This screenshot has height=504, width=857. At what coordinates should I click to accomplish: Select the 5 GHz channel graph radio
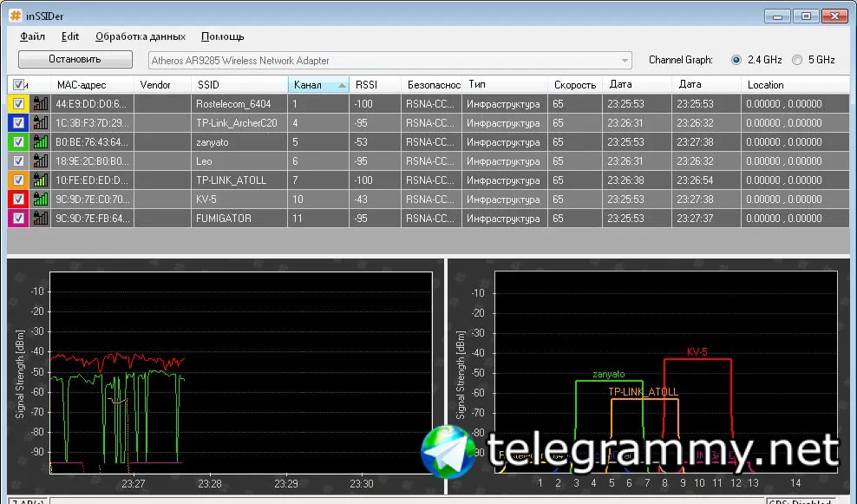point(797,60)
